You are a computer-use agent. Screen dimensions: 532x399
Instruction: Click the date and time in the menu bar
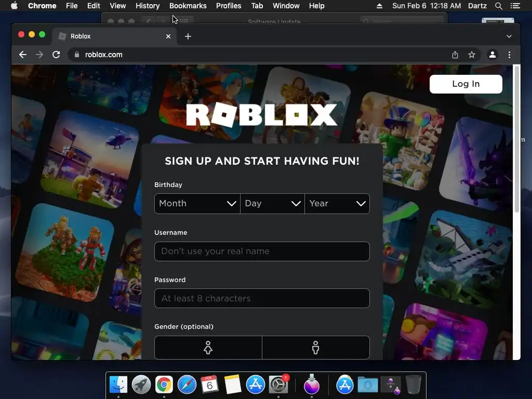tap(427, 6)
